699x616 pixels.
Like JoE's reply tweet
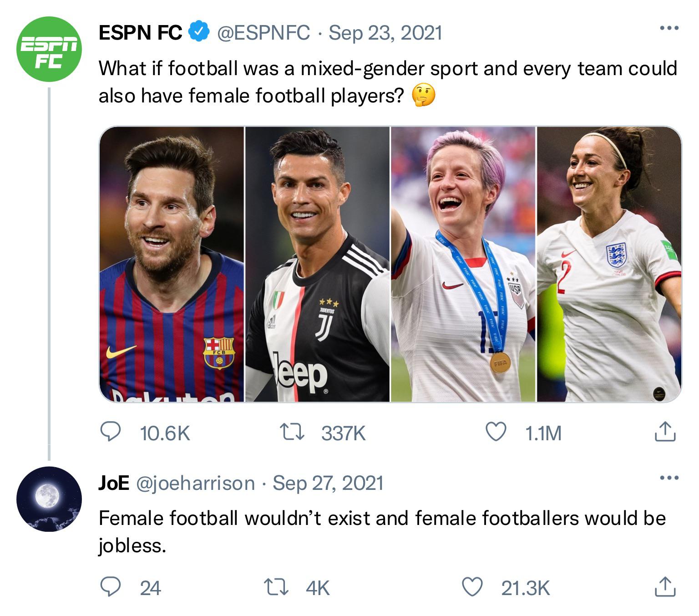click(x=472, y=587)
